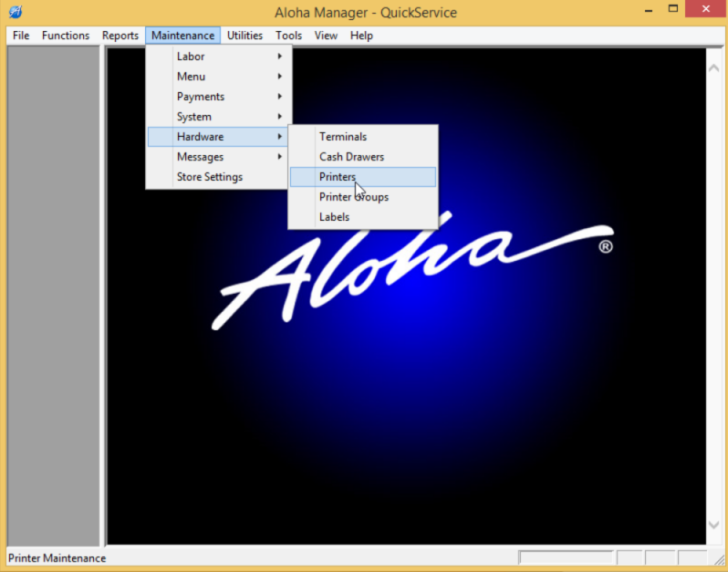Screen dimensions: 728x572
Task: Choose Terminals from Hardware submenu
Action: [x=363, y=137]
